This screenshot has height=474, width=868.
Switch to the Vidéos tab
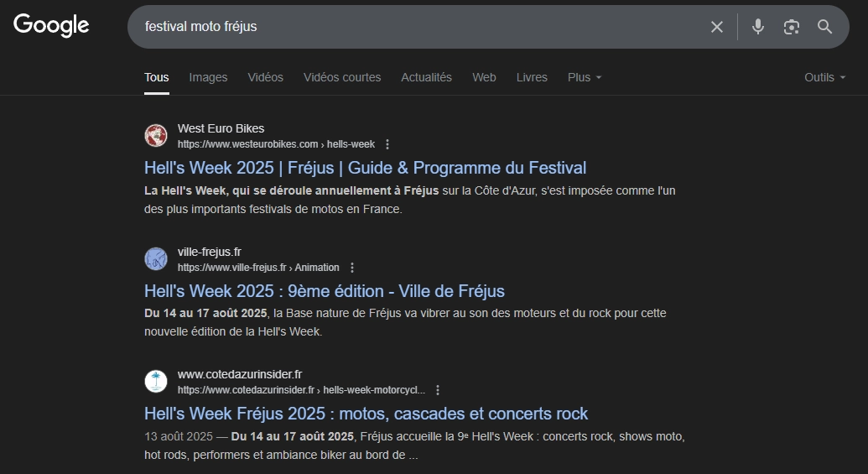point(265,77)
